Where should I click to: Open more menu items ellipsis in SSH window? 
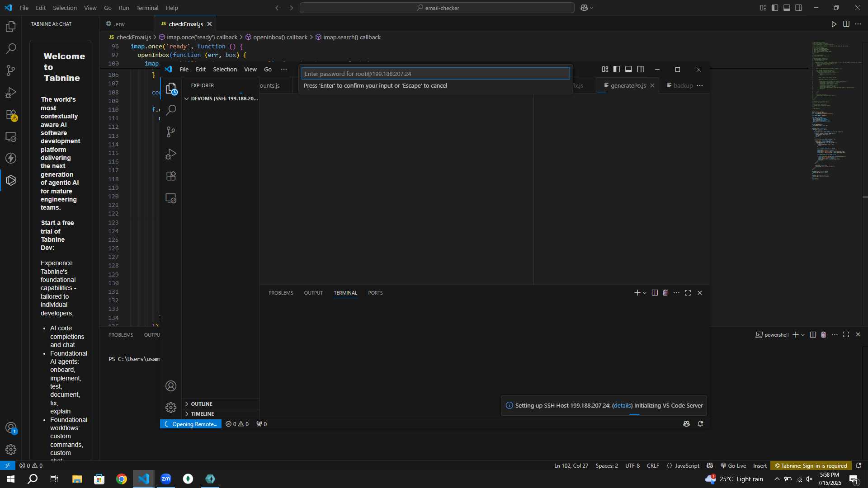pyautogui.click(x=284, y=69)
